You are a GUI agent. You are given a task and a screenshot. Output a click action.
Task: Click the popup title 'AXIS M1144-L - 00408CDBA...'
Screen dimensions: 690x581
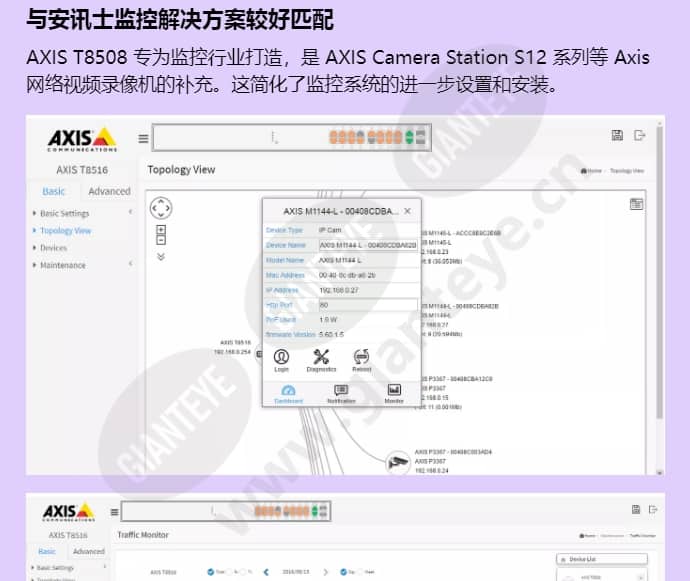coord(341,211)
